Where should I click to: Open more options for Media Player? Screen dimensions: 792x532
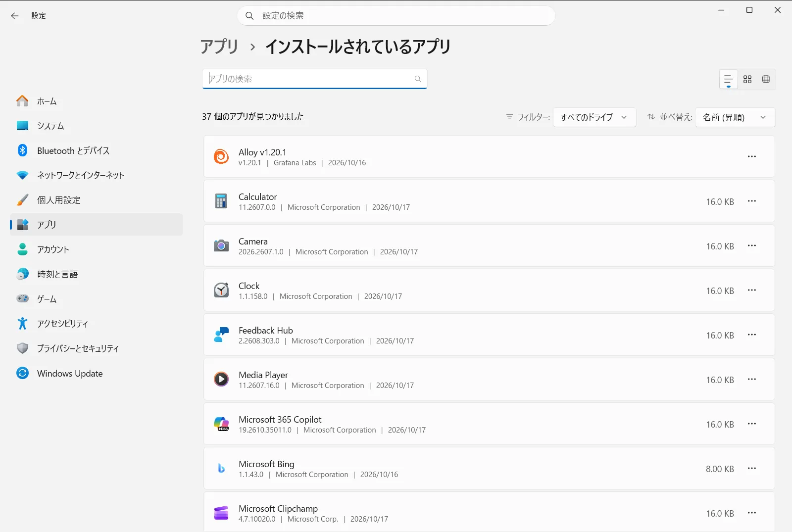point(752,379)
